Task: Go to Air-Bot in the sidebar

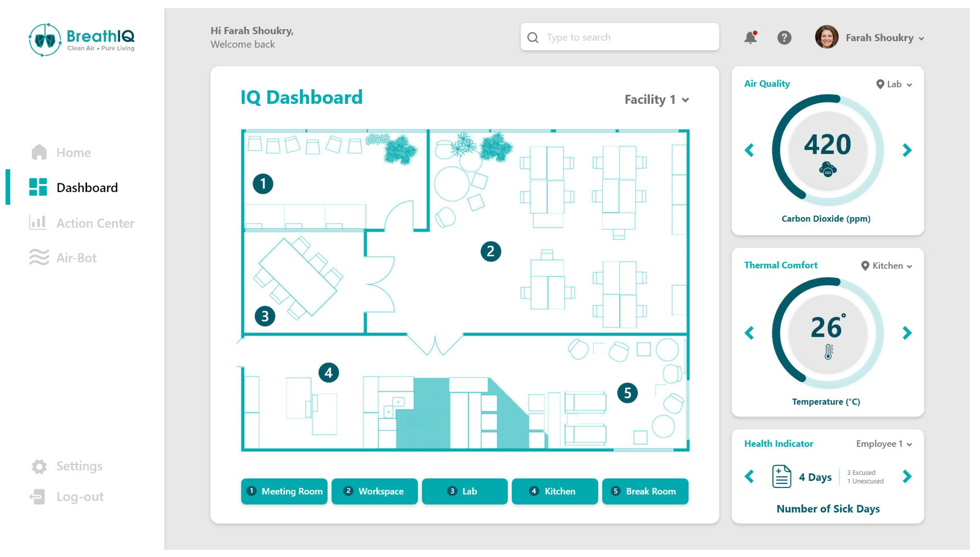Action: click(76, 258)
